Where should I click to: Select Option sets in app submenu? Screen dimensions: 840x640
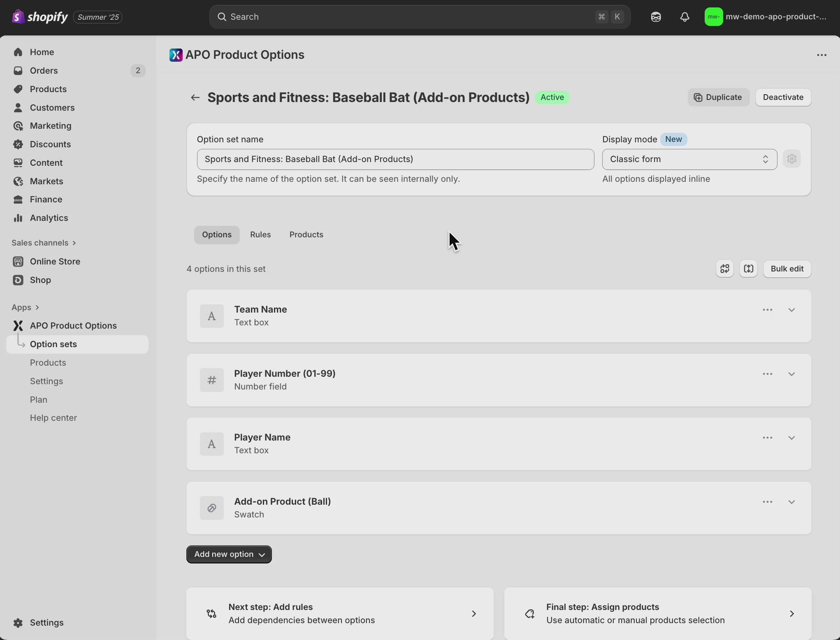coord(77,344)
